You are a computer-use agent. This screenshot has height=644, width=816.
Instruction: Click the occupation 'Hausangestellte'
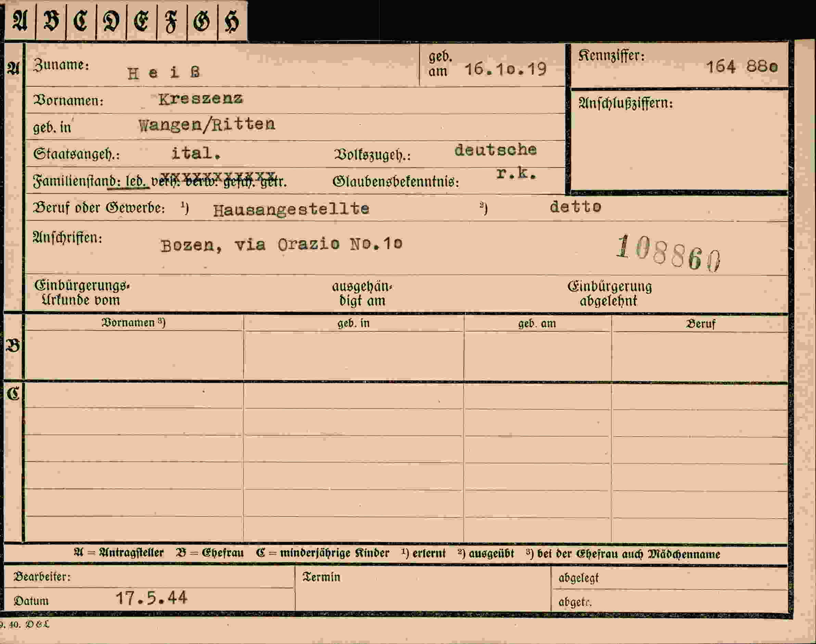[x=291, y=210]
